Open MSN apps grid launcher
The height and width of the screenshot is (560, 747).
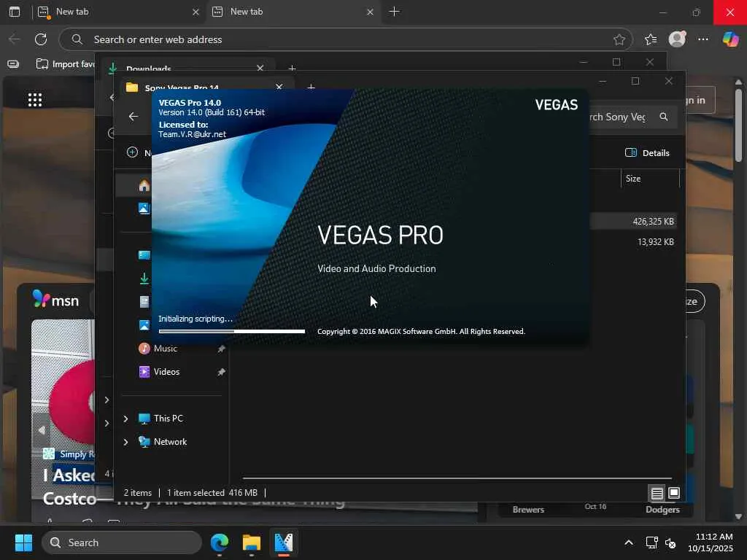coord(35,99)
